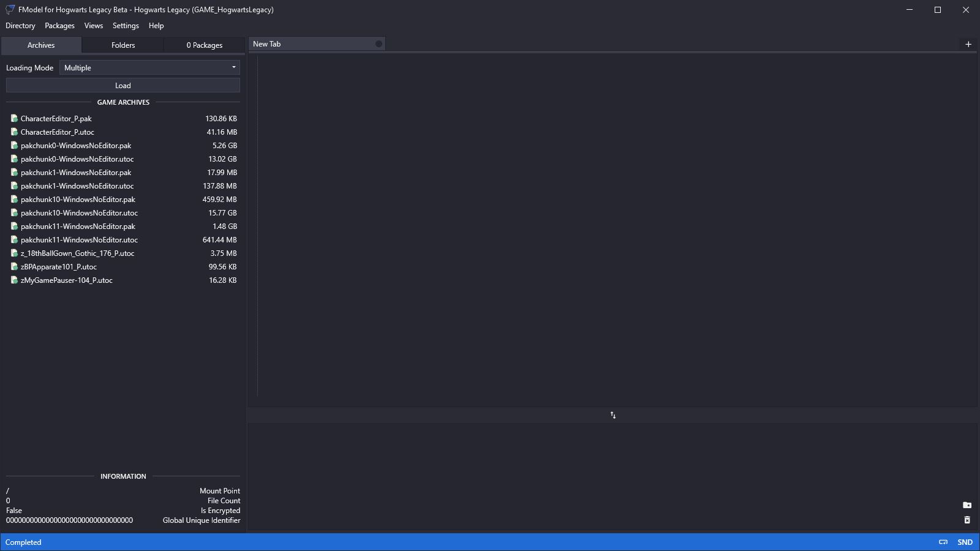980x551 pixels.
Task: Click the swap panels arrows icon
Action: [x=612, y=415]
